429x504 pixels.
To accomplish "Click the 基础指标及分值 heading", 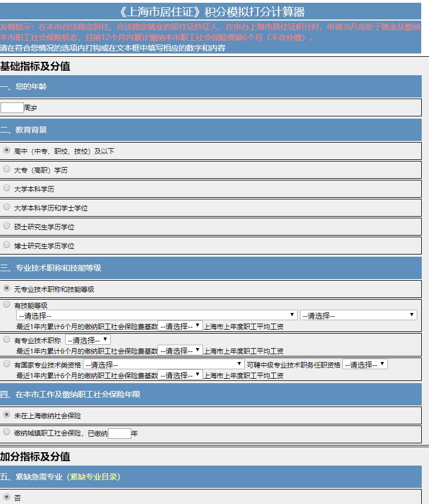I will coord(35,66).
